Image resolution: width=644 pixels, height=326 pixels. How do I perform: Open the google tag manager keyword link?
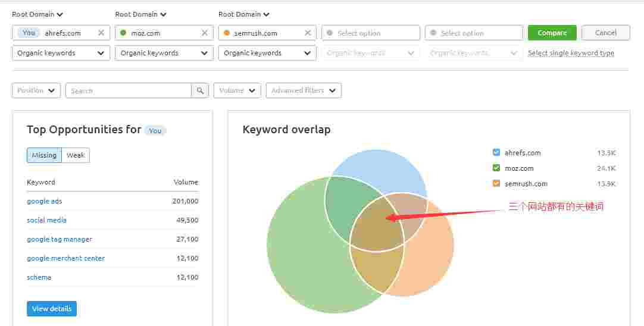[x=60, y=239]
